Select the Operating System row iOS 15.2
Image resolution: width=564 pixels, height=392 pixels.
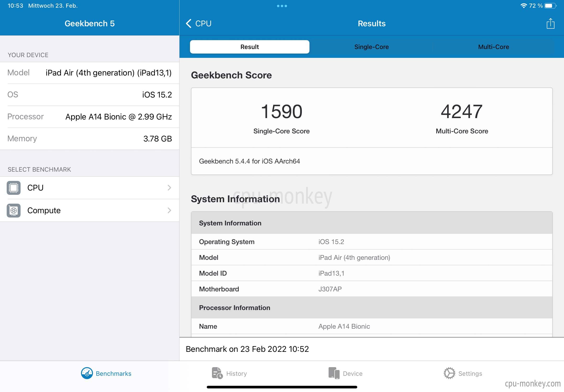coord(372,242)
